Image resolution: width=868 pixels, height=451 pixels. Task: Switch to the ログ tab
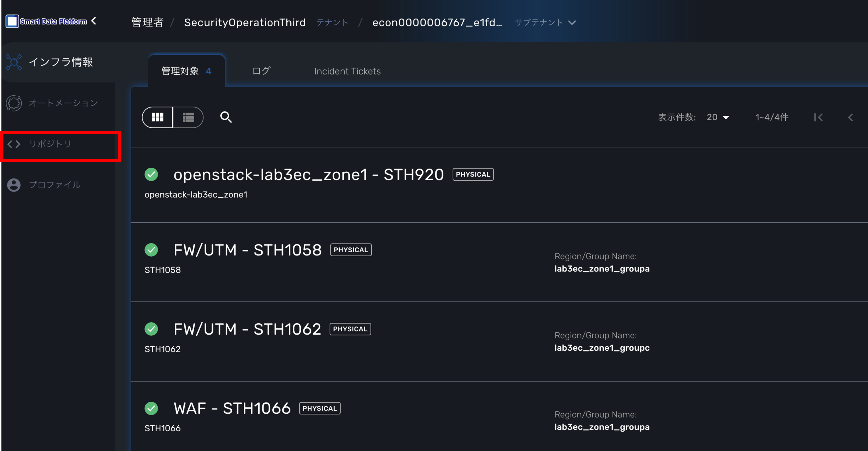click(x=261, y=71)
